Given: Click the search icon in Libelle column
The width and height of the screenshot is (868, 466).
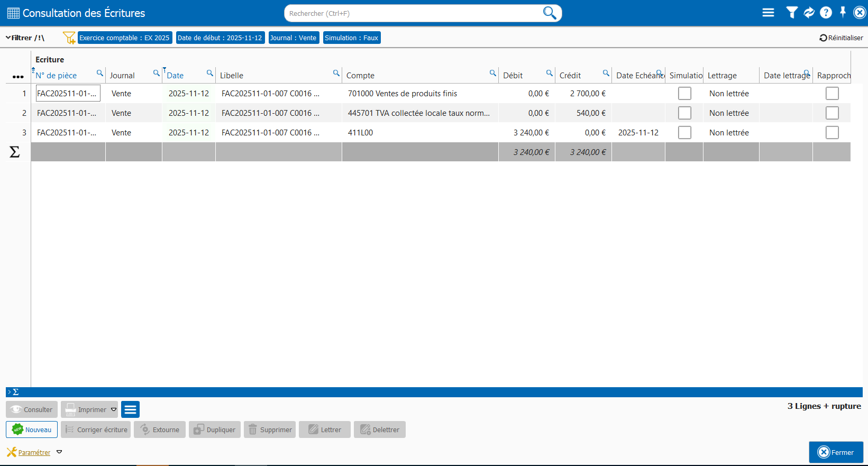Looking at the screenshot, I should point(336,73).
